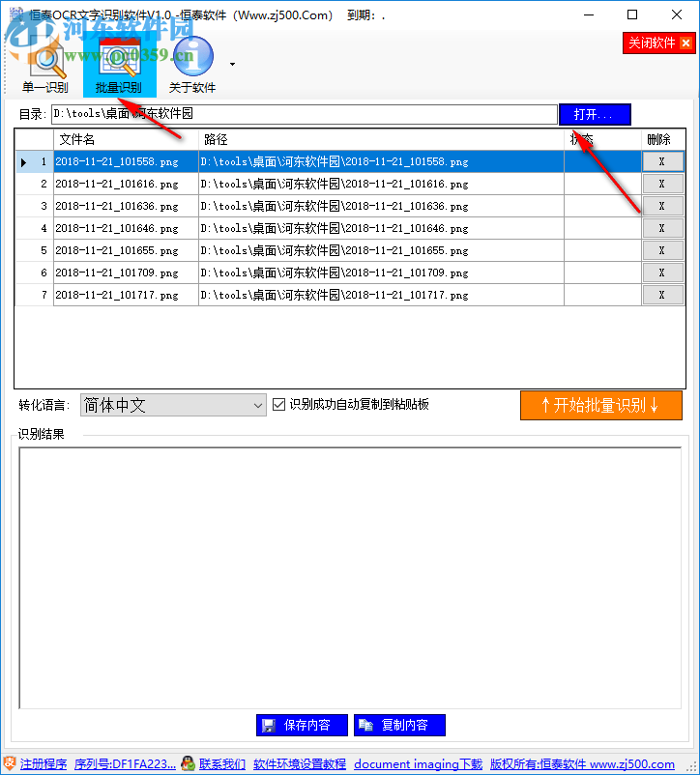Viewport: 700px width, 775px height.
Task: Open the 联系我们 contact link
Action: [222, 764]
